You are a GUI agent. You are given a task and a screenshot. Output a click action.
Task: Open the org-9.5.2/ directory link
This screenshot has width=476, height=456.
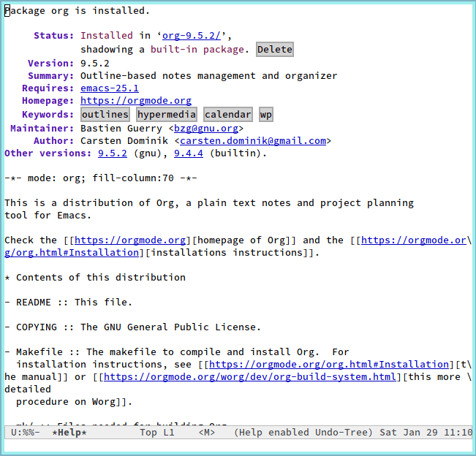tap(192, 36)
